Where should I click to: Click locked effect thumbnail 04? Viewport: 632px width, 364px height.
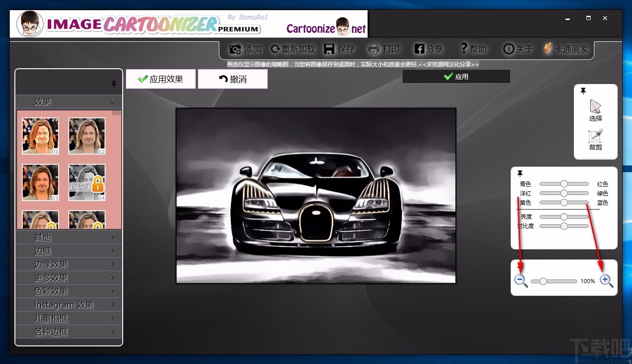[x=87, y=182]
